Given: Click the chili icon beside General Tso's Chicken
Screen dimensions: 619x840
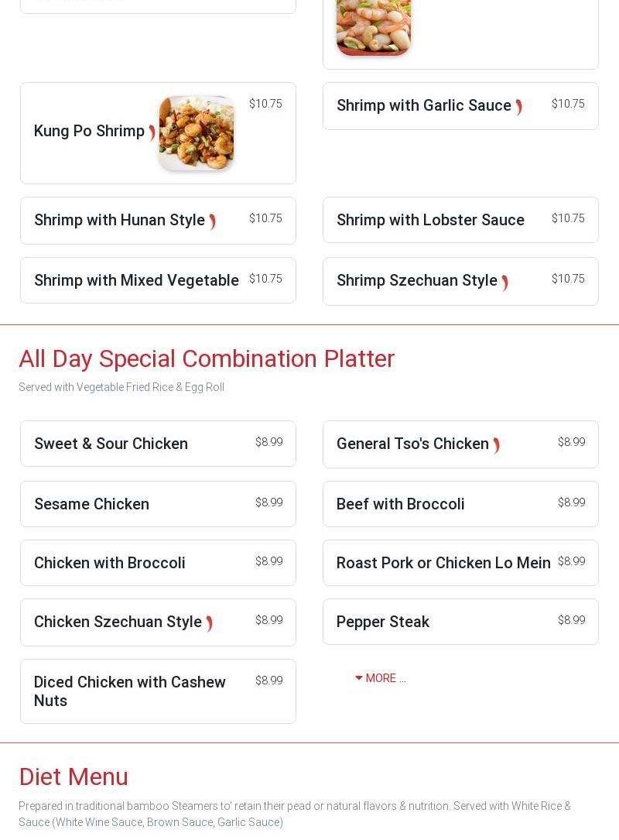Looking at the screenshot, I should [x=496, y=446].
